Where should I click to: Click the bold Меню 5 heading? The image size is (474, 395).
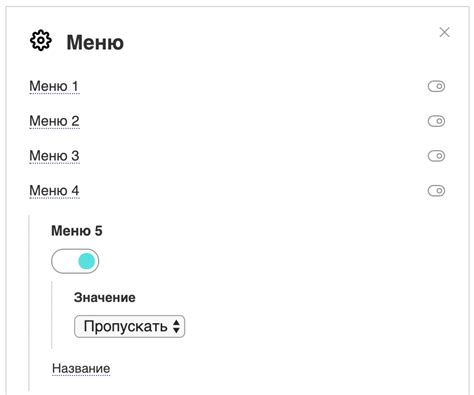(77, 231)
